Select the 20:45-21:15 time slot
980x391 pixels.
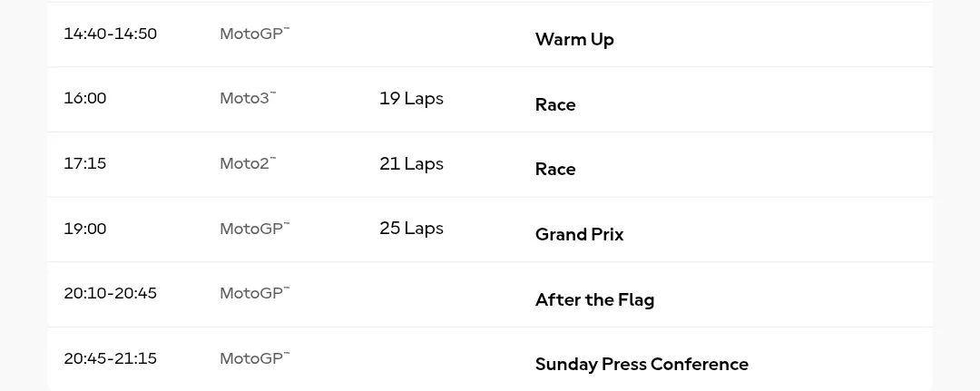pyautogui.click(x=110, y=359)
